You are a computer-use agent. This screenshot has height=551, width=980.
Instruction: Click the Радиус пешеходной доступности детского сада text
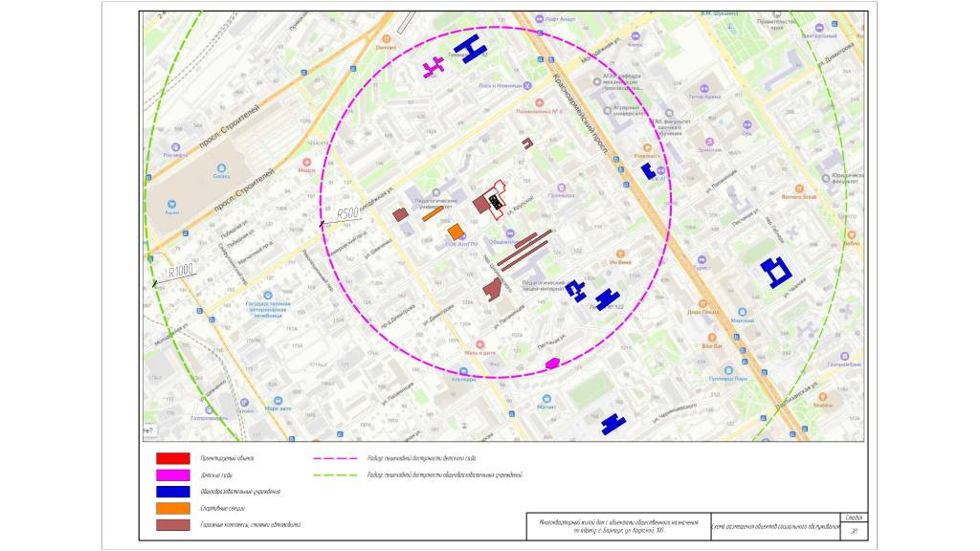point(421,458)
